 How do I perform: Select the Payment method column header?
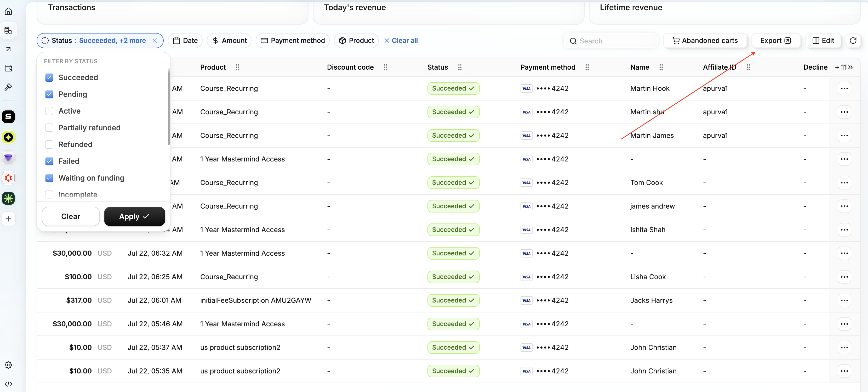tap(547, 67)
